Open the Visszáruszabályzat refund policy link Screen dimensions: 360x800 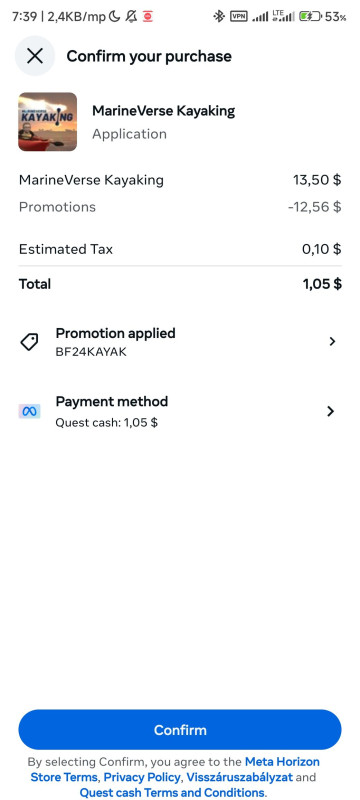(240, 777)
